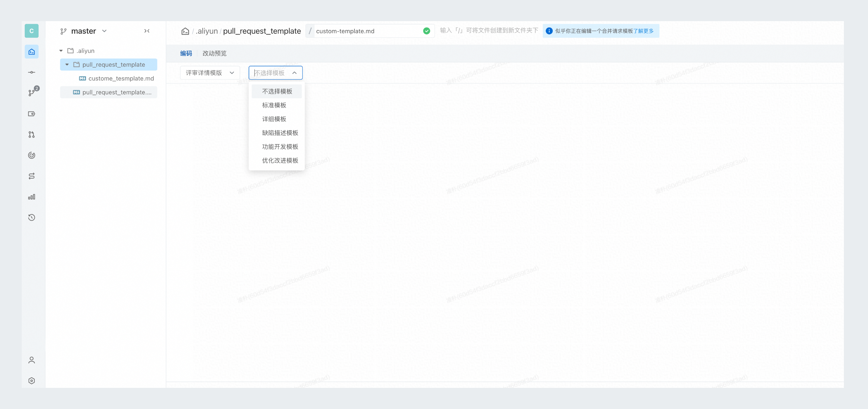
Task: Open the merge requests sidebar icon
Action: point(32,135)
